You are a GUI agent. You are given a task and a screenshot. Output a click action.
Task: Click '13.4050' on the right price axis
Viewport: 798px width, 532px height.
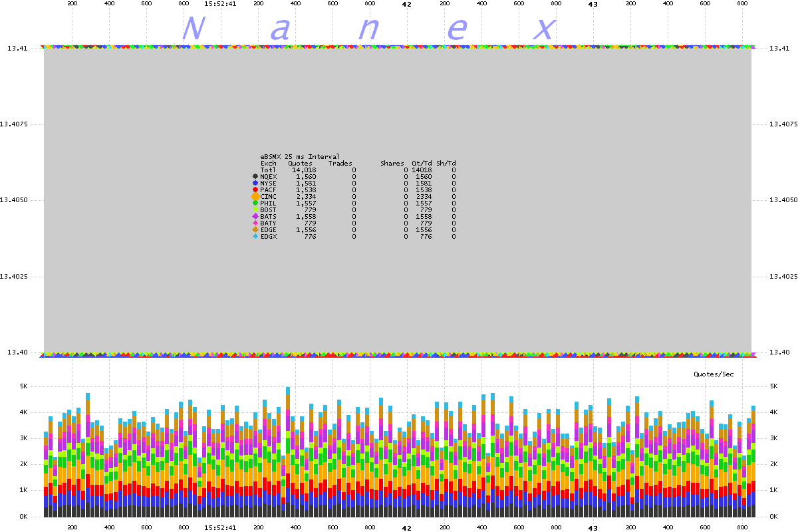(x=782, y=200)
